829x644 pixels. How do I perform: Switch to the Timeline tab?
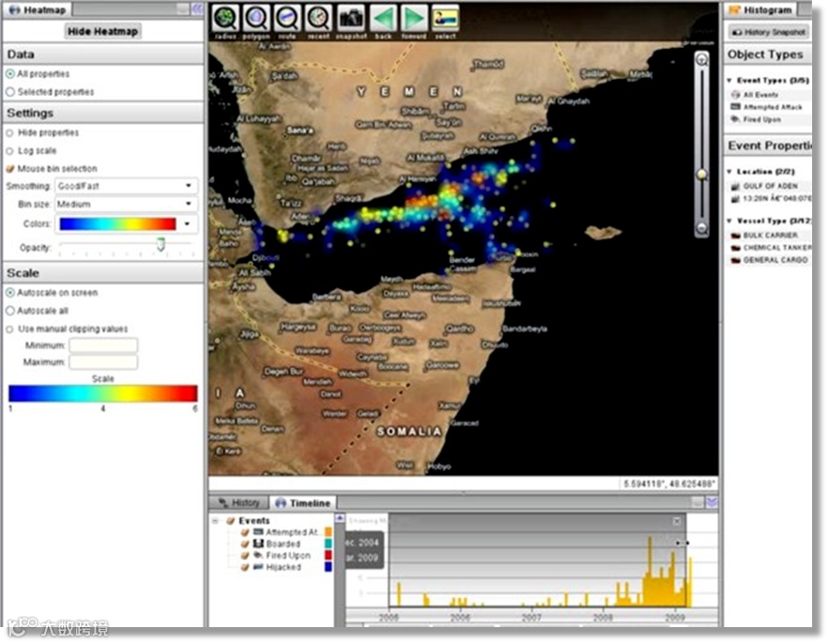pyautogui.click(x=303, y=503)
